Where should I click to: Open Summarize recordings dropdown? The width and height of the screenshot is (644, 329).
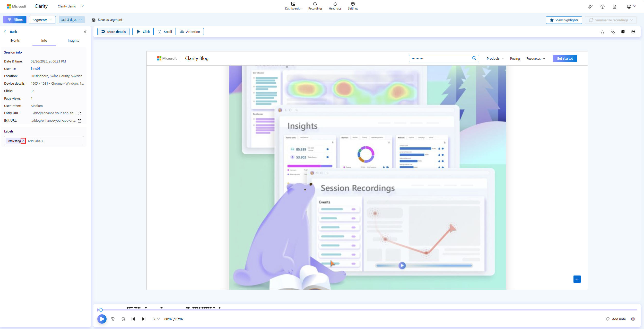(611, 20)
